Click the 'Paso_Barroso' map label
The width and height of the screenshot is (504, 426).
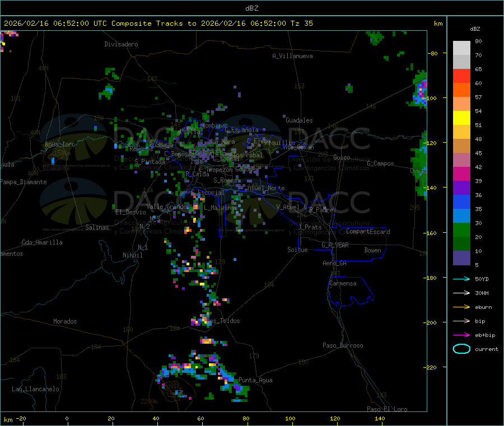pos(343,345)
